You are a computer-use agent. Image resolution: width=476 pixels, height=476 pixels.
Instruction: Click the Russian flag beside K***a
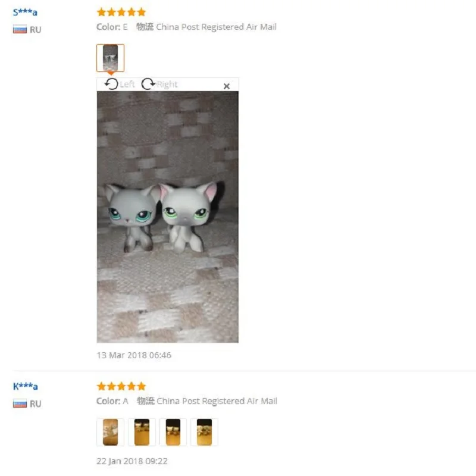[x=20, y=404]
